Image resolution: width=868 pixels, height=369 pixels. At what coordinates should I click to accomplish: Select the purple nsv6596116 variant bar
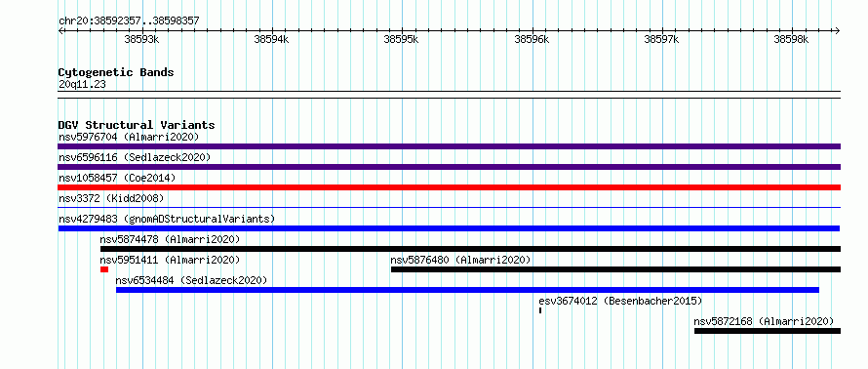click(449, 167)
